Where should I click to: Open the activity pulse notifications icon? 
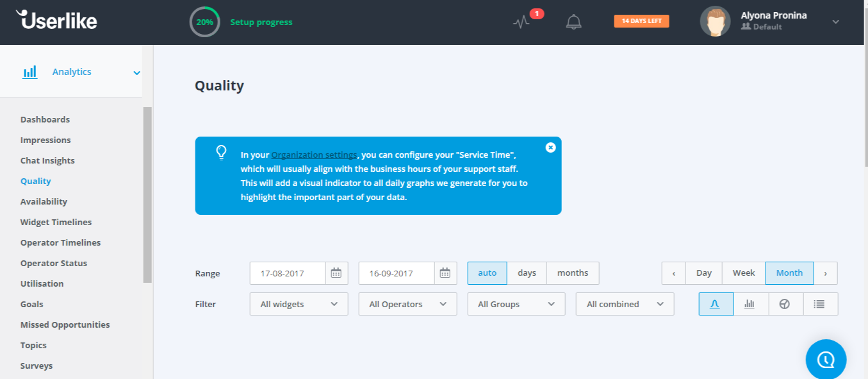tap(521, 22)
